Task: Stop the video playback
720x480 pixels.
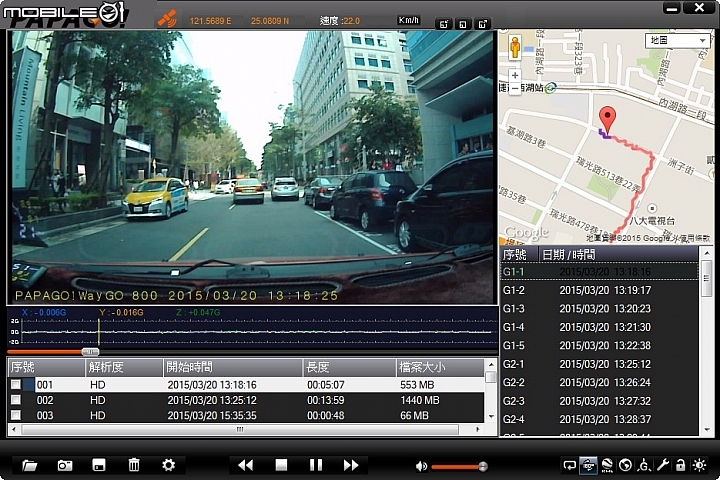Action: tap(281, 465)
